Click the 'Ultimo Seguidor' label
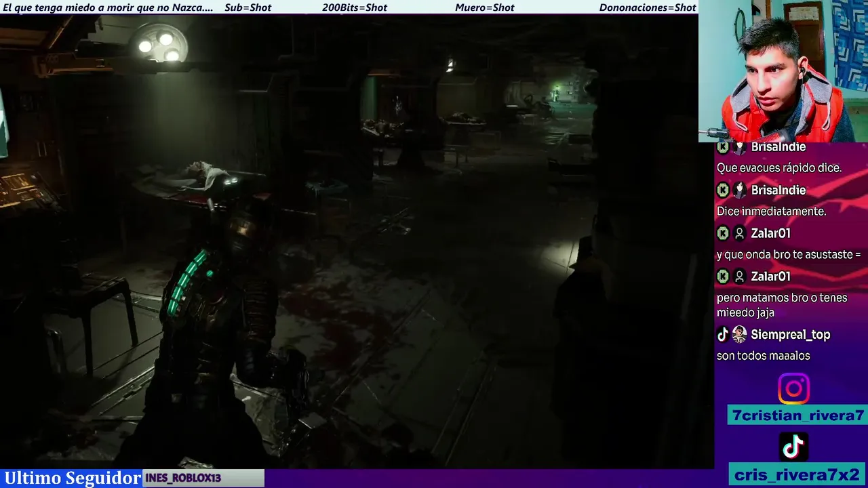This screenshot has height=488, width=868. point(73,478)
